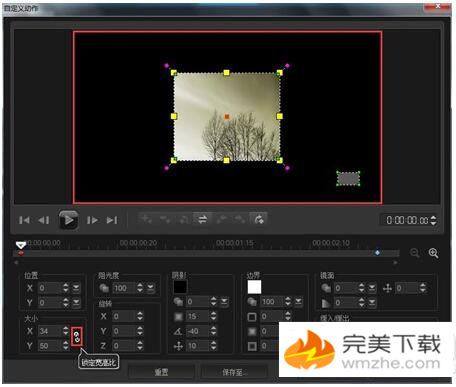This screenshot has height=387, width=456.
Task: Select the end keyframe diamond on timeline
Action: coord(377,253)
